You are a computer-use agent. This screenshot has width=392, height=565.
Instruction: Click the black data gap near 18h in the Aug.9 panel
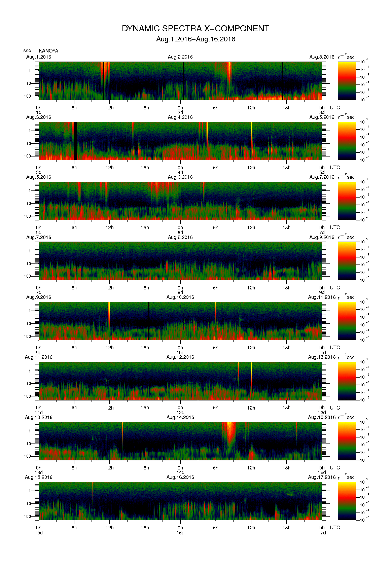pos(149,321)
